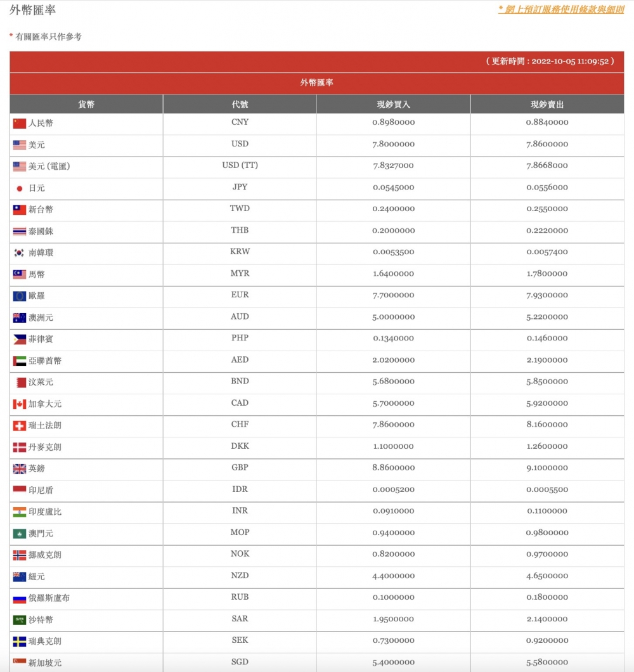Open the 網上預訂服務使用條款與細則 link

(x=563, y=10)
